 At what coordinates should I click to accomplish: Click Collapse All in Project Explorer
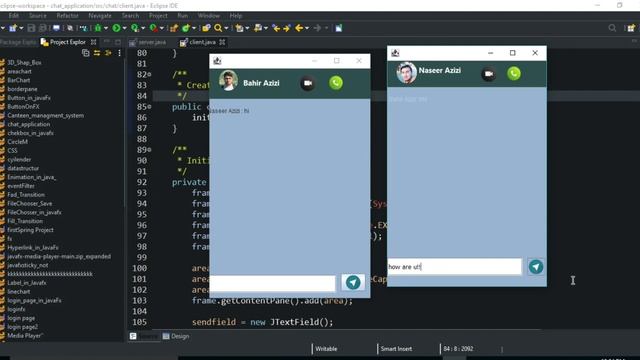(x=85, y=53)
